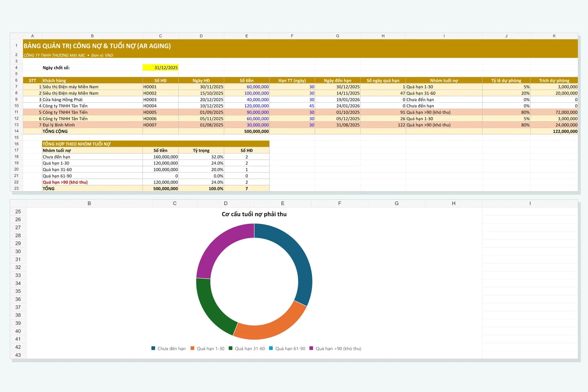The height and width of the screenshot is (392, 588).
Task: Click the purple legend swatch for Quá hạn >90
Action: [x=311, y=348]
